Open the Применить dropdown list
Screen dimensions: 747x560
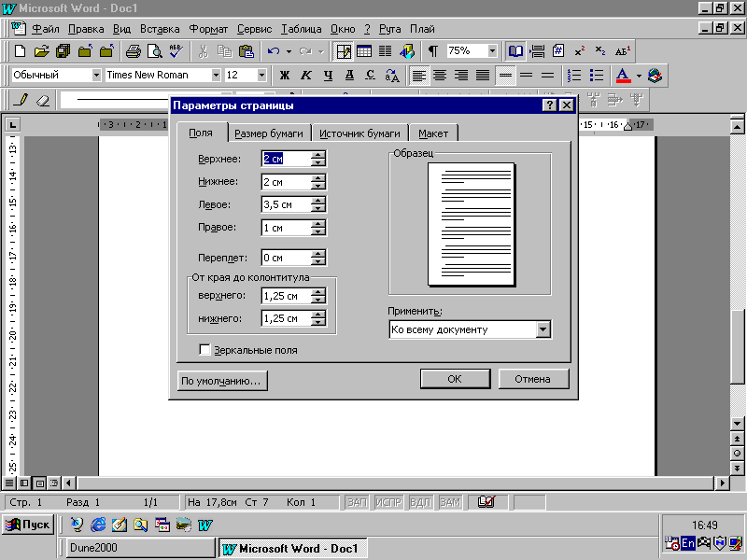pos(543,329)
